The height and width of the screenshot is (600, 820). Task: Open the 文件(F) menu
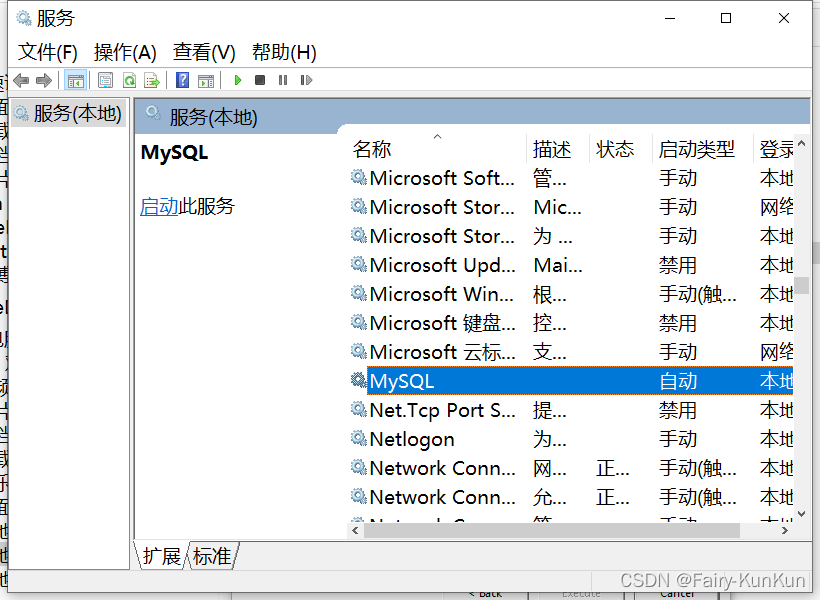(48, 52)
